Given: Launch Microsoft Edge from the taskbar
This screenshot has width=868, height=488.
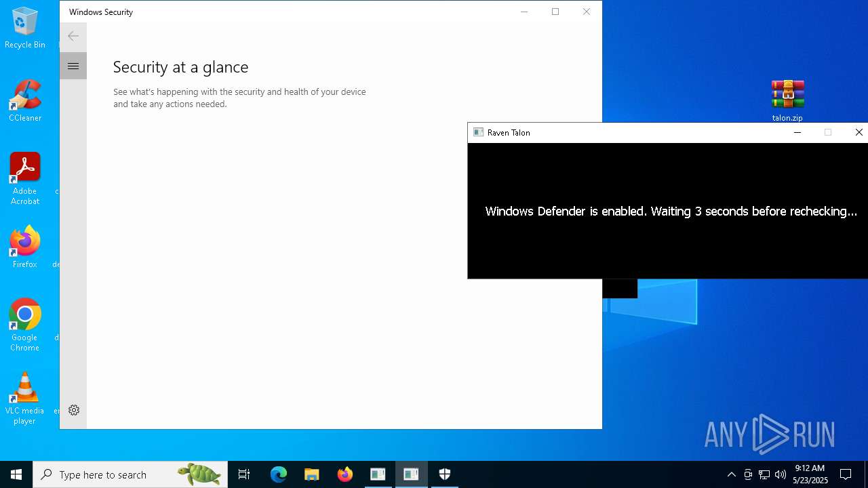Looking at the screenshot, I should (x=279, y=474).
